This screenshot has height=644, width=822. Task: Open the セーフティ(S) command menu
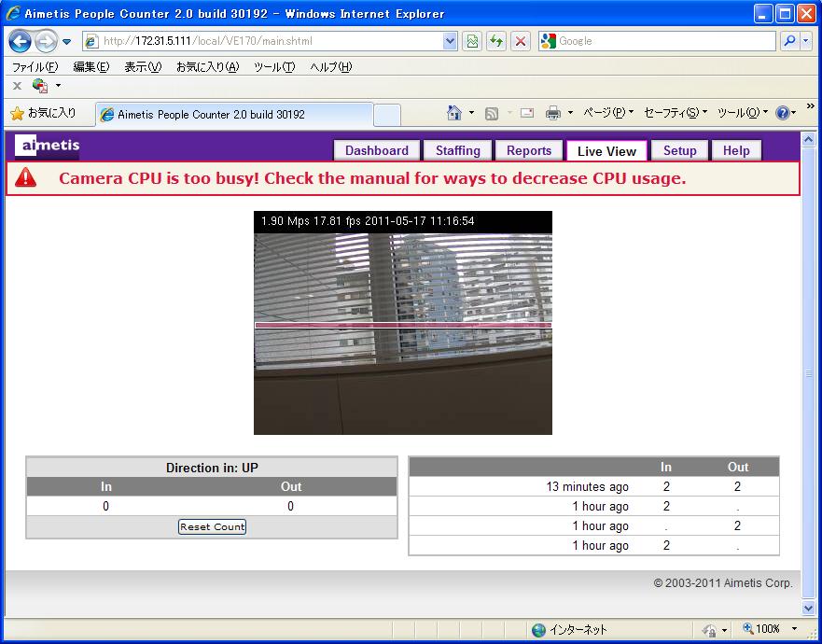pos(676,112)
